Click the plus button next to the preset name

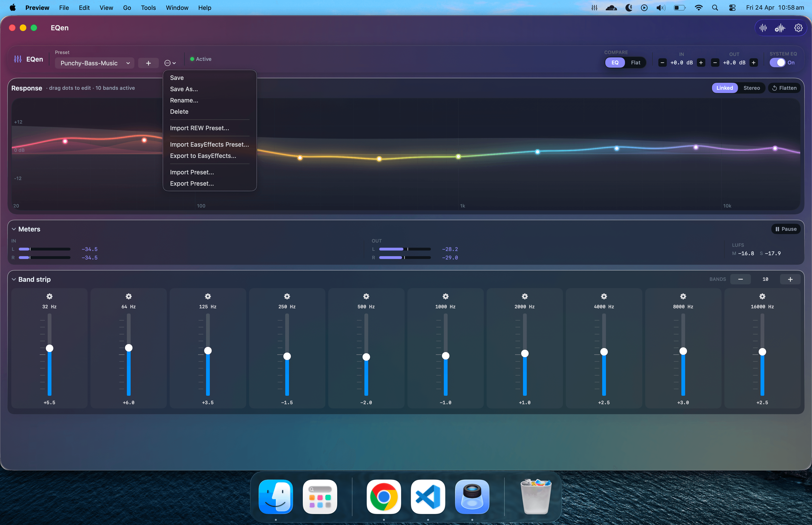point(148,63)
